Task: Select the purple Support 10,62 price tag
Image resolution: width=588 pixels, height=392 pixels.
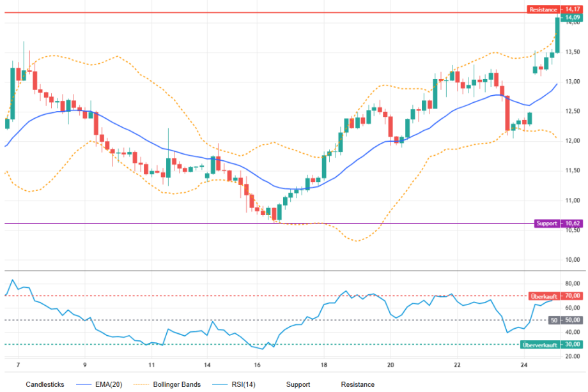Action: click(x=559, y=223)
